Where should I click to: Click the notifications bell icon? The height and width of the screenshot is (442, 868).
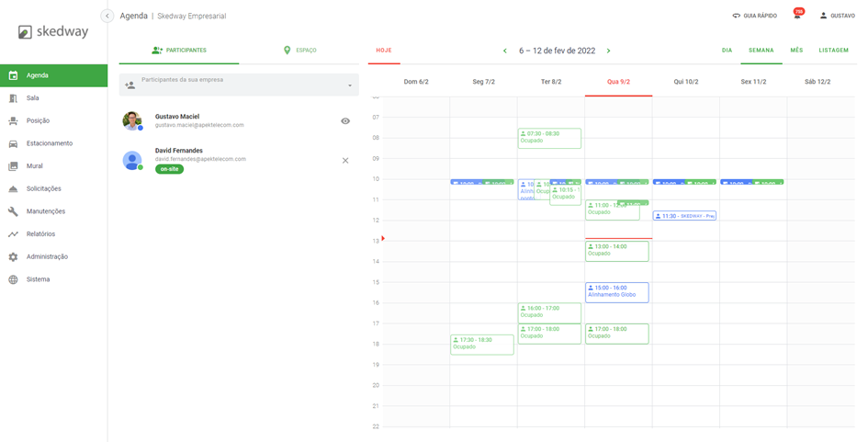[x=796, y=16]
